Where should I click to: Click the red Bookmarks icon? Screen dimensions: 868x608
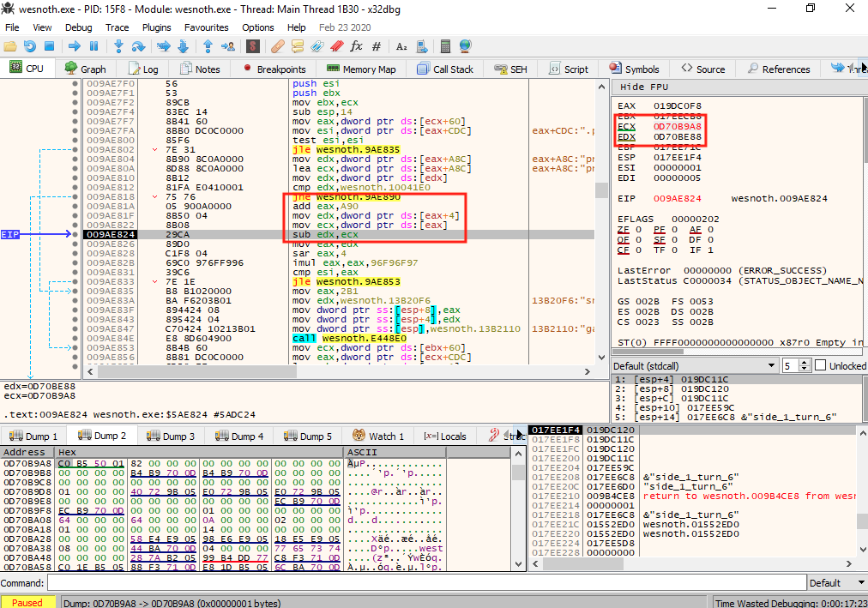pyautogui.click(x=336, y=46)
